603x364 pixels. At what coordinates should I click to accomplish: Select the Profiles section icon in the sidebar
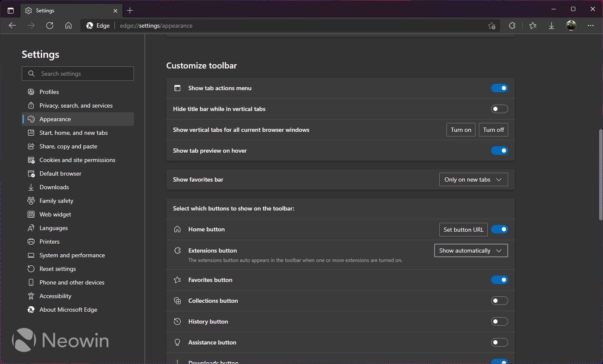click(x=31, y=92)
